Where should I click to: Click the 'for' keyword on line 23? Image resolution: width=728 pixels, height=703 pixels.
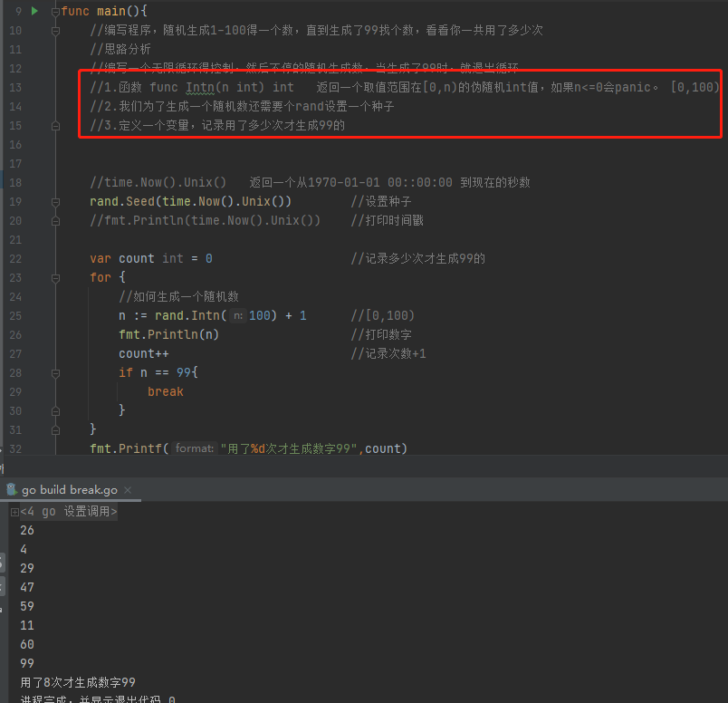point(101,277)
